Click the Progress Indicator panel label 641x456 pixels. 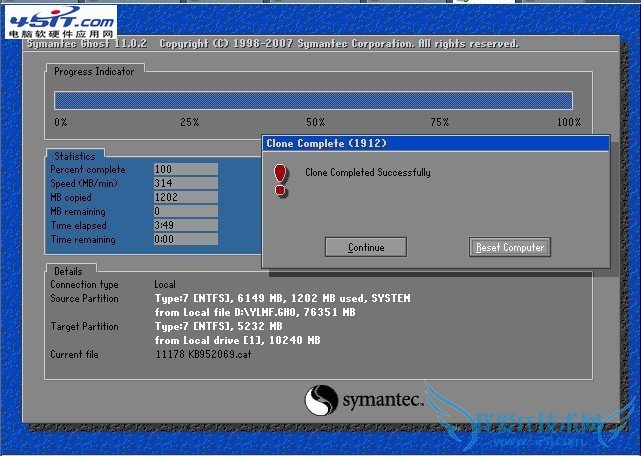96,71
